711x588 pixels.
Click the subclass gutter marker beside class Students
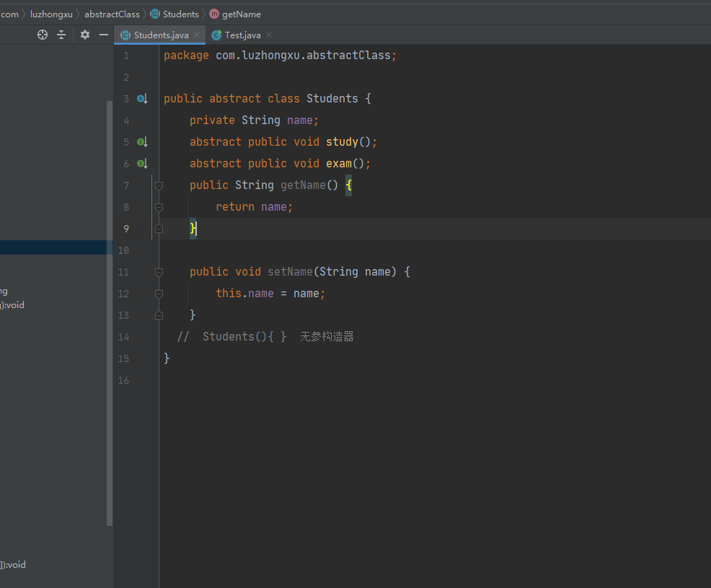[142, 98]
